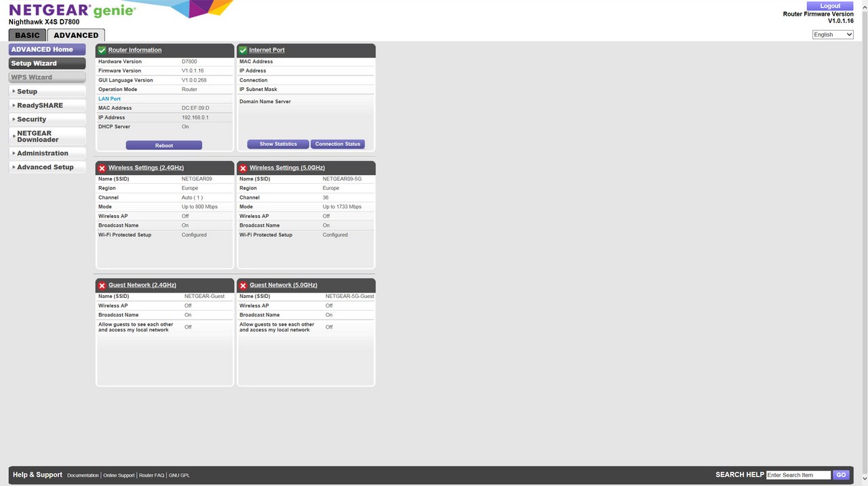
Task: Click the Logout button
Action: pyautogui.click(x=830, y=6)
